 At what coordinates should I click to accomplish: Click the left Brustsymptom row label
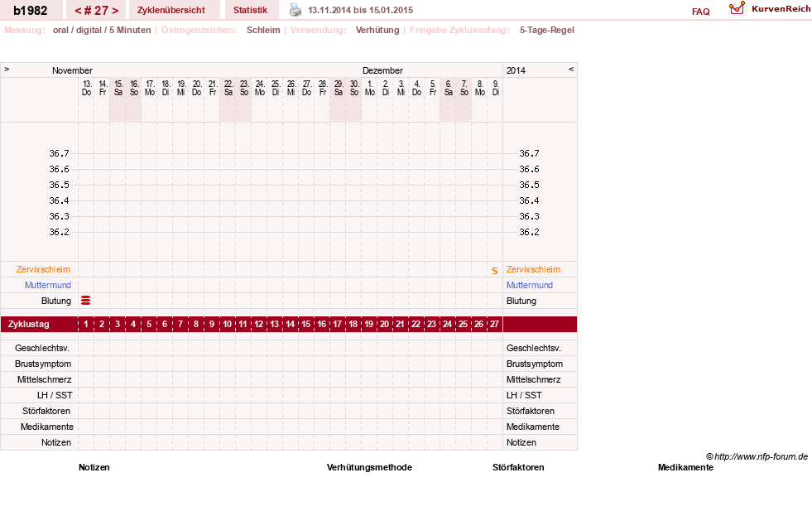pyautogui.click(x=43, y=364)
